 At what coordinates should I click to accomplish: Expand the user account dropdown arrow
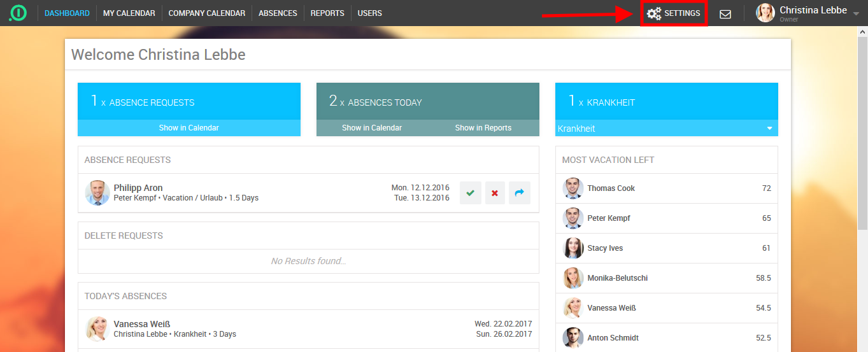click(856, 13)
